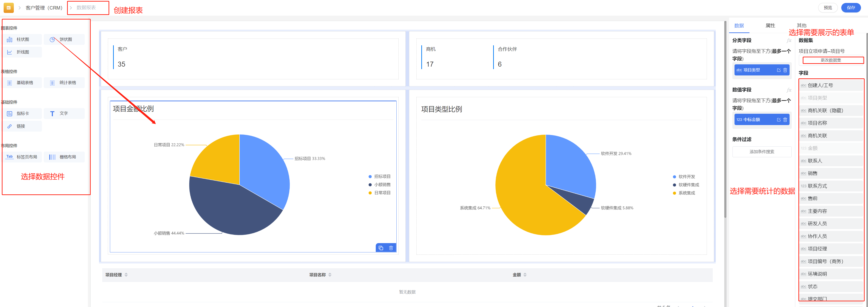Select the 折线图 line chart widget
The image size is (868, 307).
[x=23, y=52]
